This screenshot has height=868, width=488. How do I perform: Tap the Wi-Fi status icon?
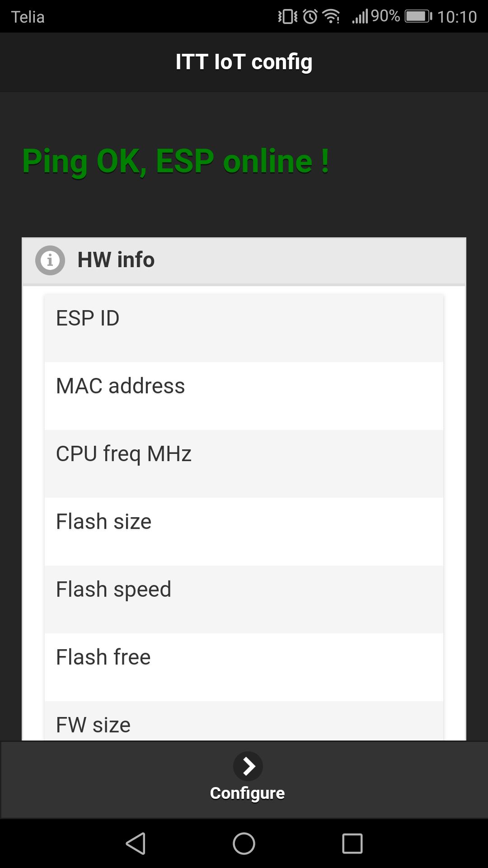(331, 17)
